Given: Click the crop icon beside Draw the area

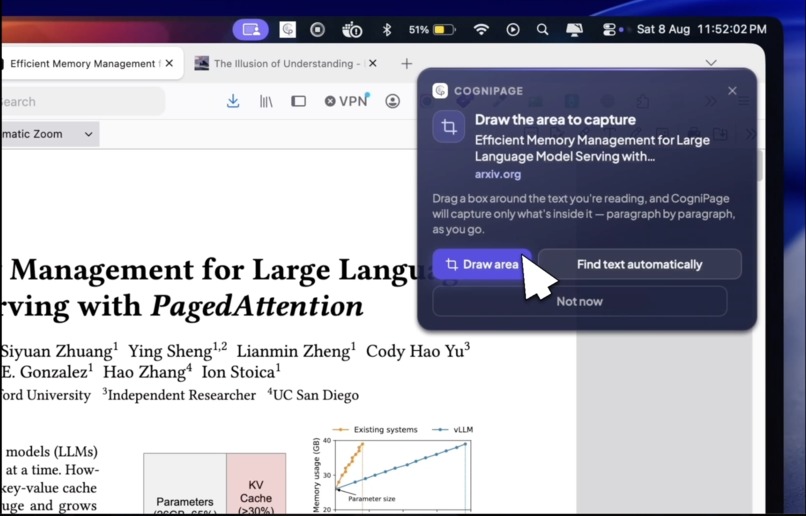Looking at the screenshot, I should [449, 126].
